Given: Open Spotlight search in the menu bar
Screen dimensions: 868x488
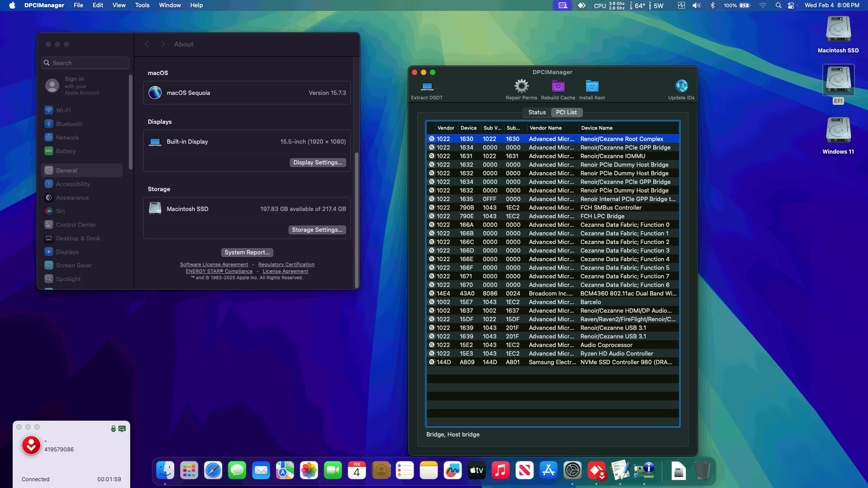Looking at the screenshot, I should tap(778, 5).
